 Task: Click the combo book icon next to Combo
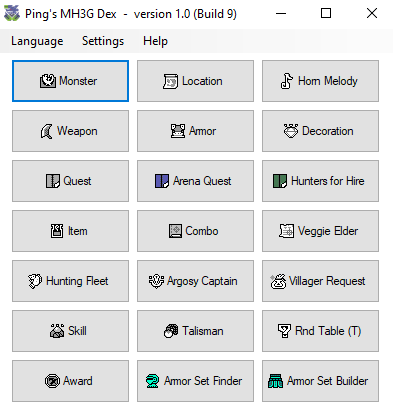click(x=175, y=231)
